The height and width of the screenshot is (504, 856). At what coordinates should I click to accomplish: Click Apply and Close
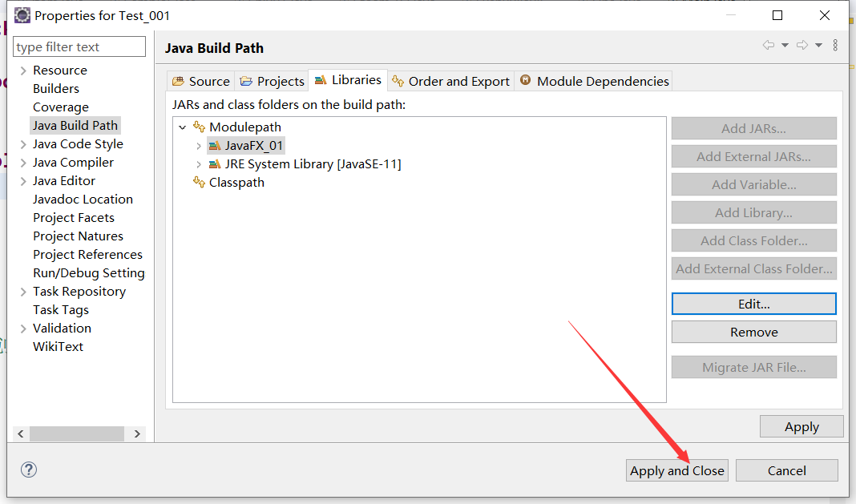pyautogui.click(x=676, y=470)
